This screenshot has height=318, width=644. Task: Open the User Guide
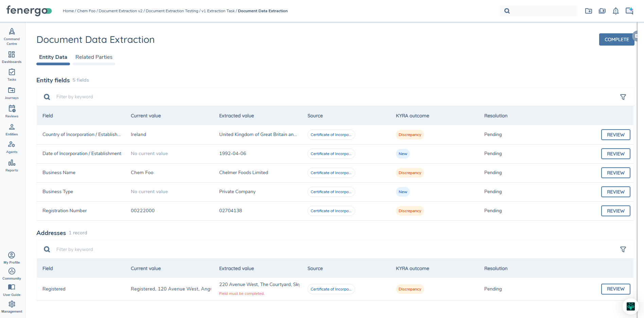[12, 290]
